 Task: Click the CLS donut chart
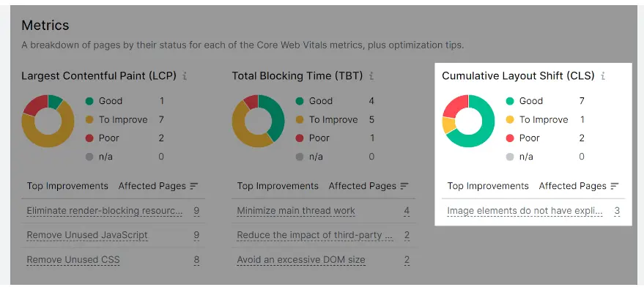(469, 121)
